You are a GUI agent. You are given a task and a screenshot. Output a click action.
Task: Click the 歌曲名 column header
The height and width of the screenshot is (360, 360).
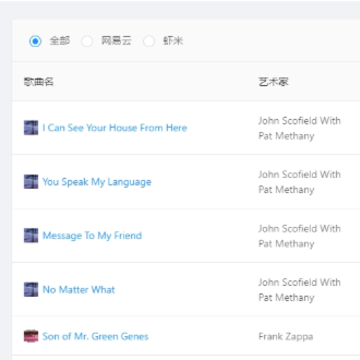click(39, 82)
